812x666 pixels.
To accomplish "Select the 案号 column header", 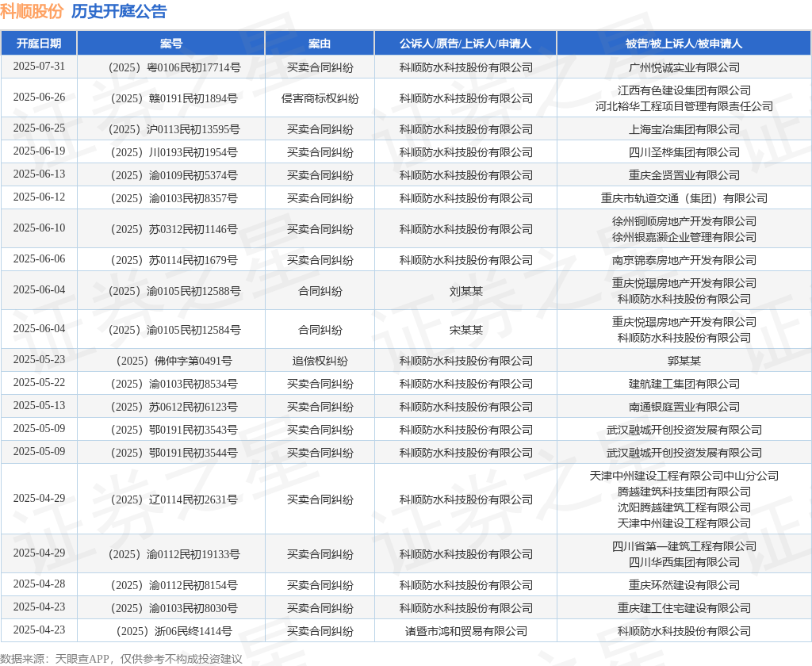I will 171,44.
